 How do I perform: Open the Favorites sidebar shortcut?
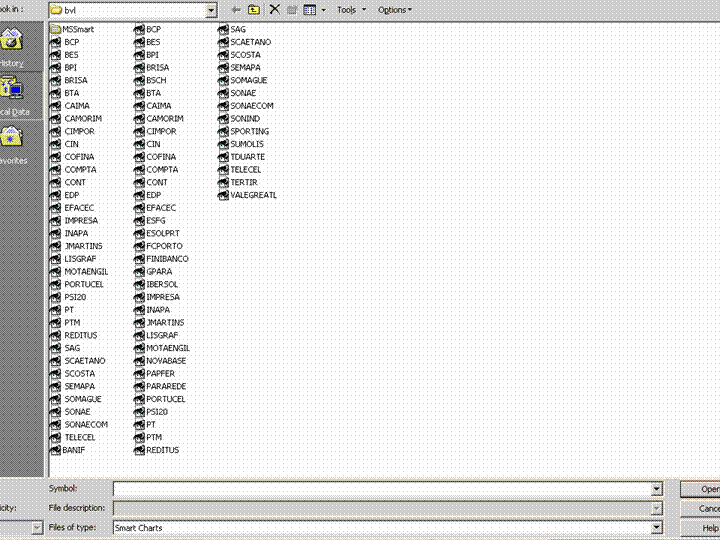click(13, 145)
